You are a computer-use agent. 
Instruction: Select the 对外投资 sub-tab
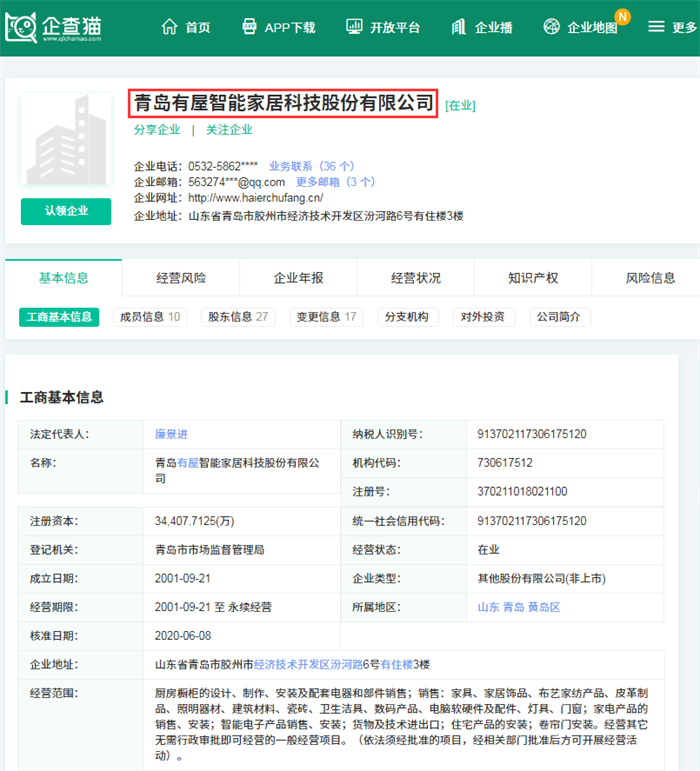483,317
